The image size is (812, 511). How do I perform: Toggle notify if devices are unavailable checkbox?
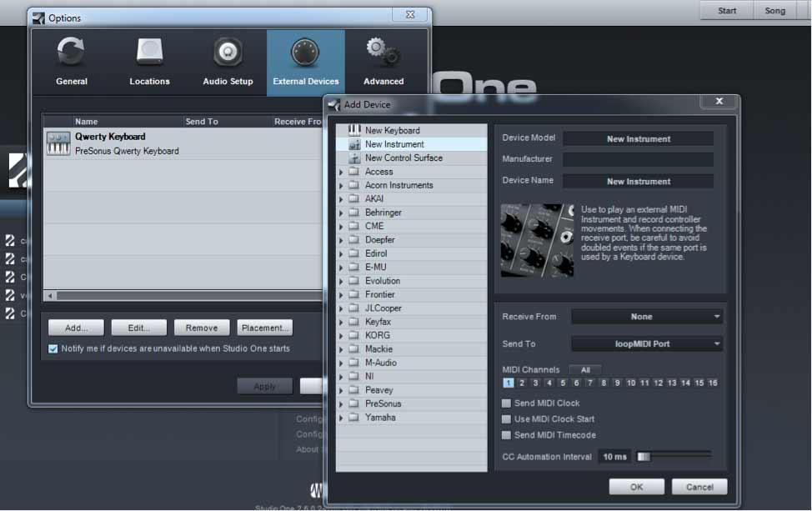[x=53, y=348]
